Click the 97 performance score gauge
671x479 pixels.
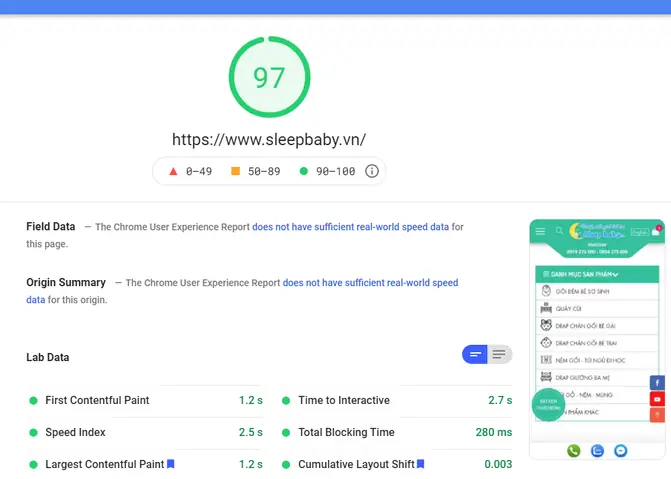(x=269, y=77)
